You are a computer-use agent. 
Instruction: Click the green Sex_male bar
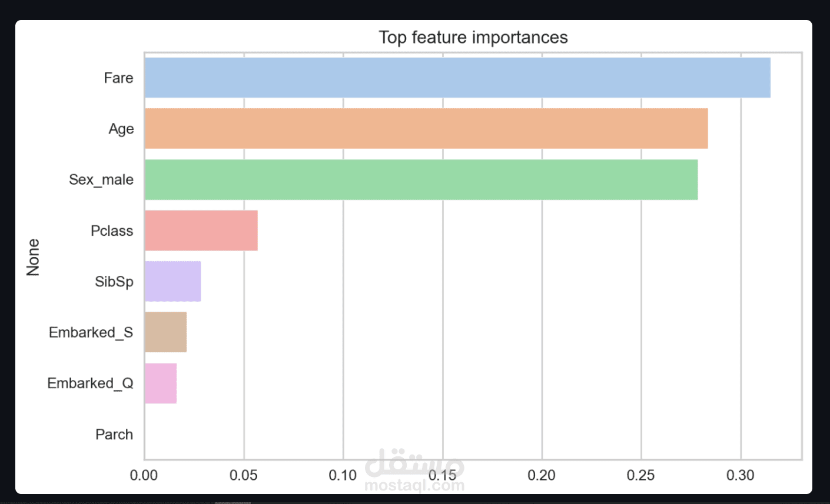[x=421, y=179]
